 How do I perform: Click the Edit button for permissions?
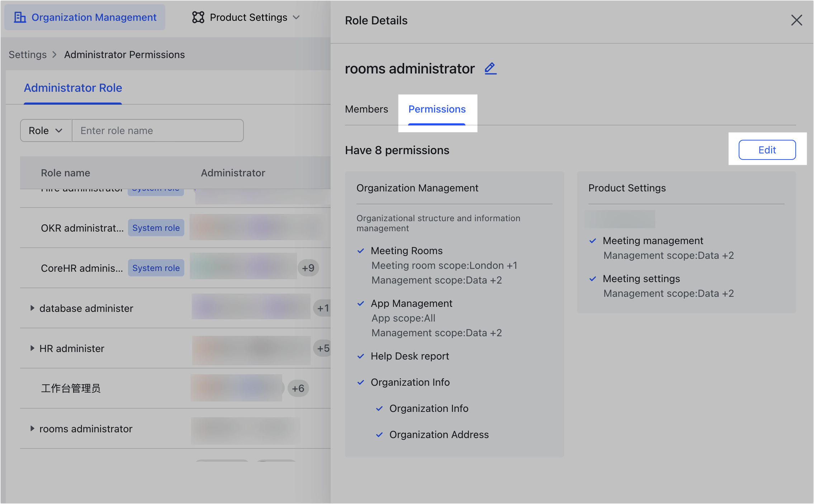tap(767, 150)
